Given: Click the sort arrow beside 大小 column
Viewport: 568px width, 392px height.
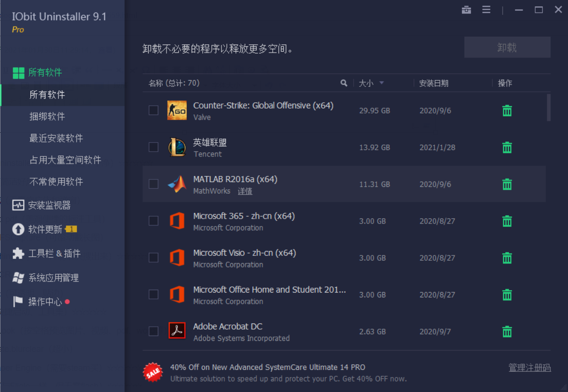Looking at the screenshot, I should coord(381,83).
